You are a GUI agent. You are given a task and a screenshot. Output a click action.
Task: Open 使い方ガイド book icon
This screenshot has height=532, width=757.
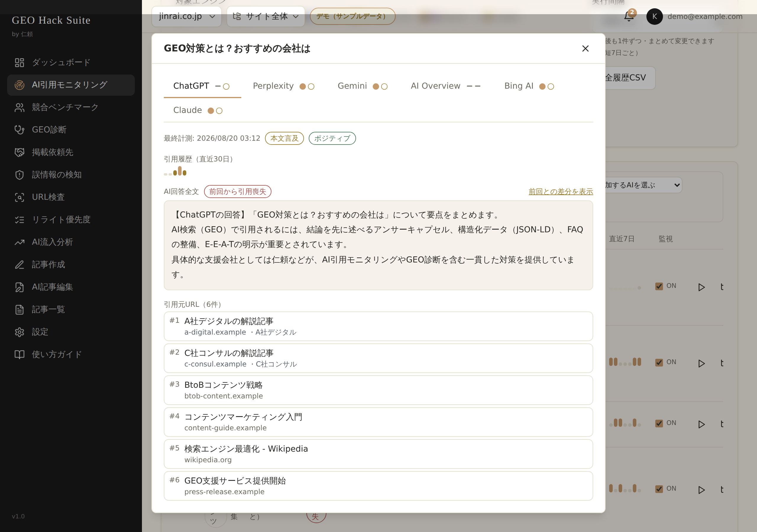tap(20, 354)
